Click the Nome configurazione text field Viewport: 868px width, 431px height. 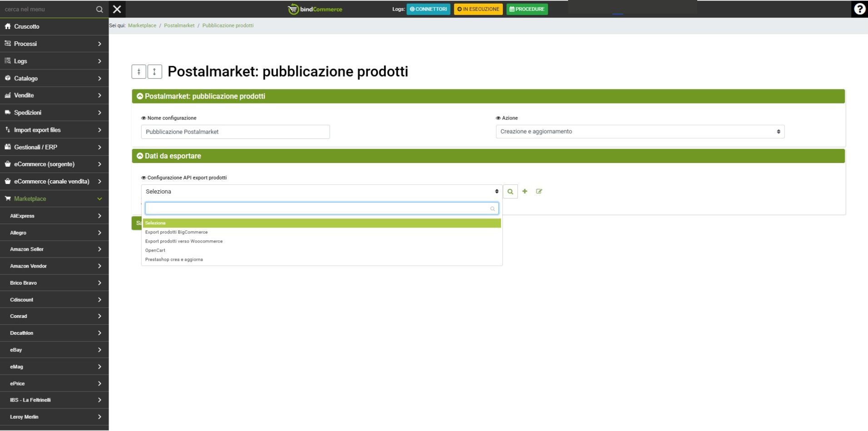(235, 132)
